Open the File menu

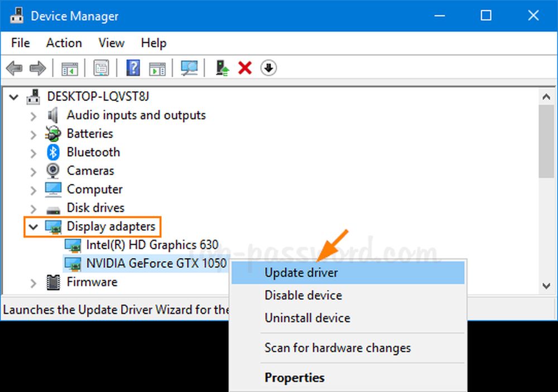tap(21, 43)
